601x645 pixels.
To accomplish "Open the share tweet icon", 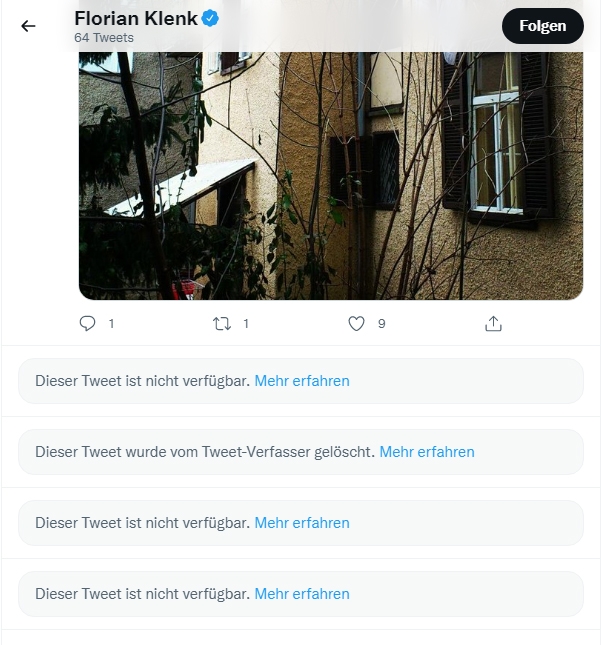I will (x=493, y=324).
